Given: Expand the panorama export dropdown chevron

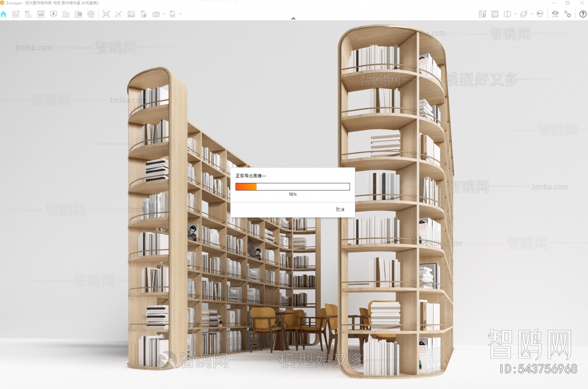Looking at the screenshot, I should pos(164,14).
